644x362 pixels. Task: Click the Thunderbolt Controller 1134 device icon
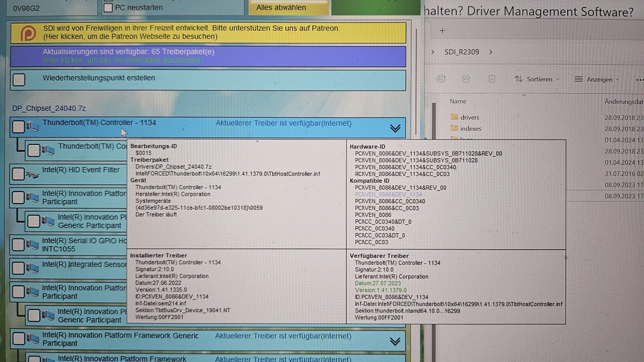[x=33, y=127]
